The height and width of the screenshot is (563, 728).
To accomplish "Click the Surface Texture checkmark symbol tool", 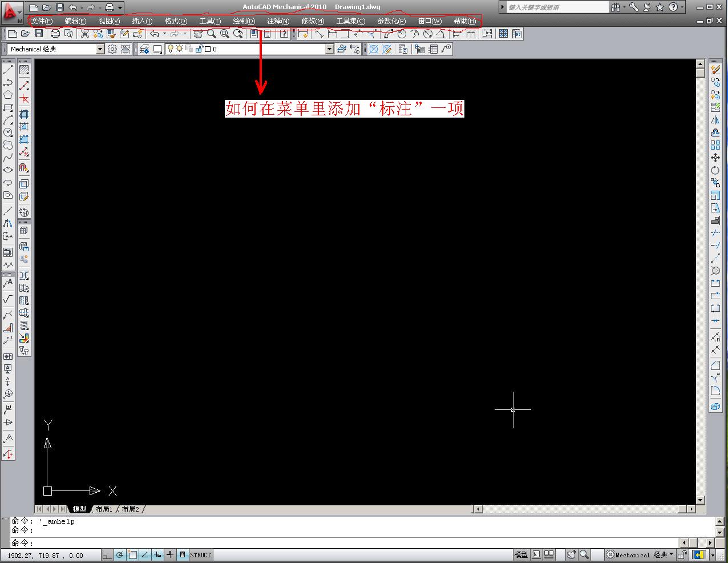I will [8, 299].
